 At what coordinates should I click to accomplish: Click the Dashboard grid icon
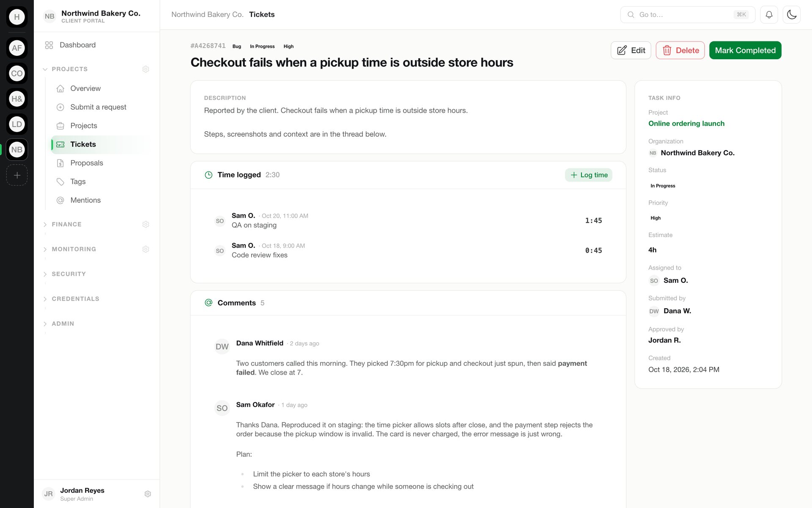[x=49, y=45]
